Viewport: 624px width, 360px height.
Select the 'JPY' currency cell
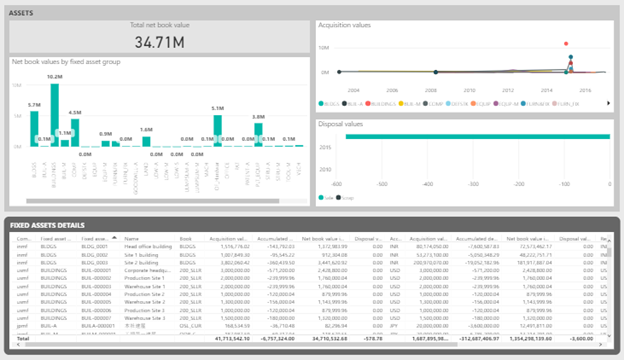coord(394,326)
